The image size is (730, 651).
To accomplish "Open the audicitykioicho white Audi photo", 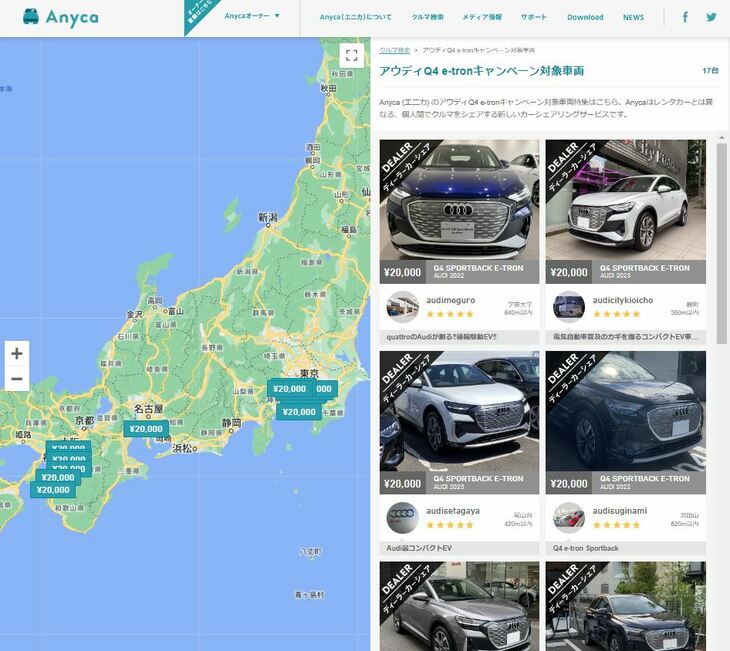I will (625, 200).
